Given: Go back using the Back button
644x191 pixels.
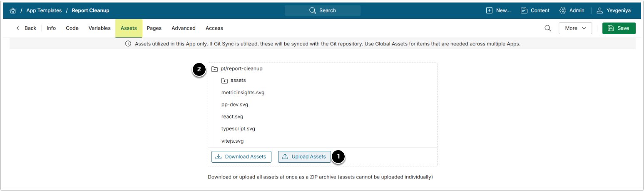Looking at the screenshot, I should [x=26, y=28].
